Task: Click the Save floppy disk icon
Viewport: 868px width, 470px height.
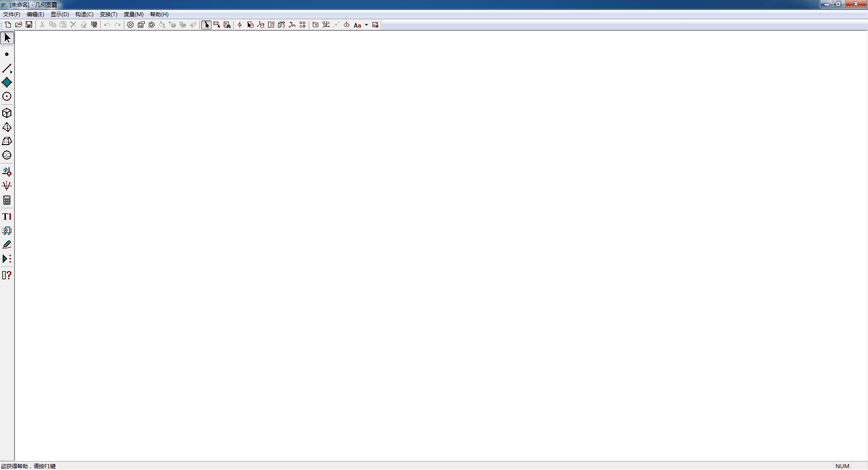Action: pyautogui.click(x=29, y=25)
